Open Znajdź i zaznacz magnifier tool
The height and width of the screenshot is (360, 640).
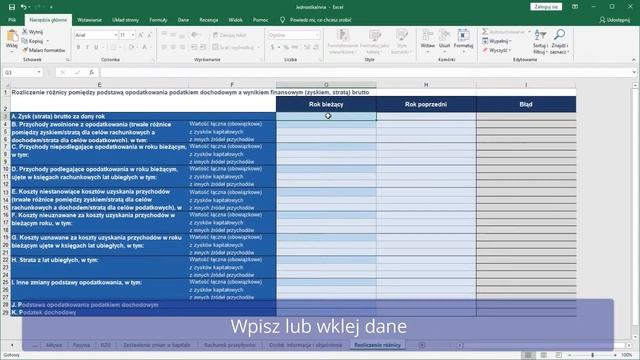(x=560, y=42)
